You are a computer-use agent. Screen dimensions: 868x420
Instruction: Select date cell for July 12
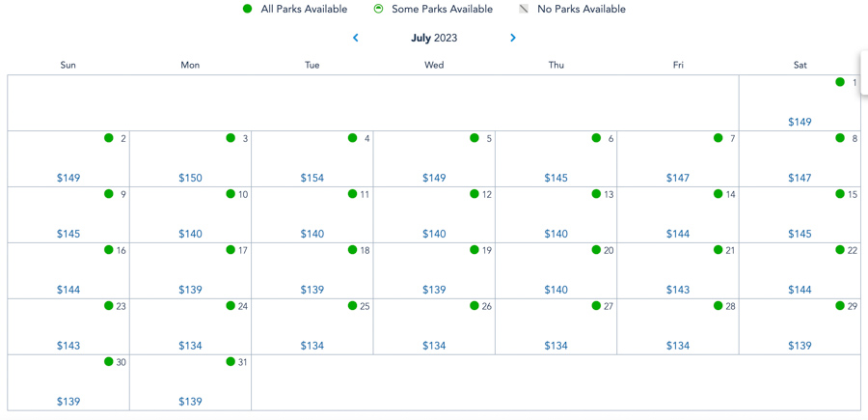click(x=434, y=214)
